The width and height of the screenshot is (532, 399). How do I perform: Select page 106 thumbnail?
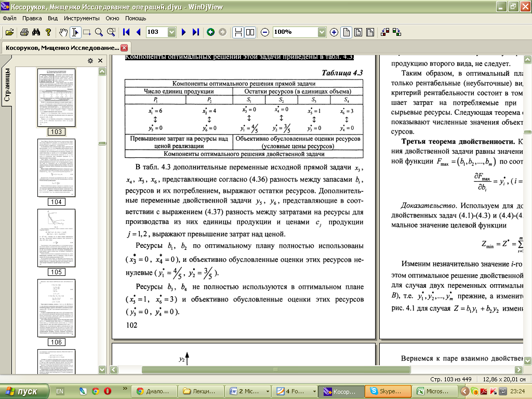click(x=56, y=309)
